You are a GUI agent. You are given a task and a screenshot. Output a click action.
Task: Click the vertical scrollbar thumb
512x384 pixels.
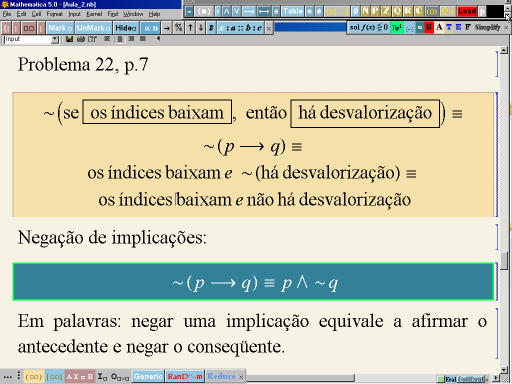(504, 261)
